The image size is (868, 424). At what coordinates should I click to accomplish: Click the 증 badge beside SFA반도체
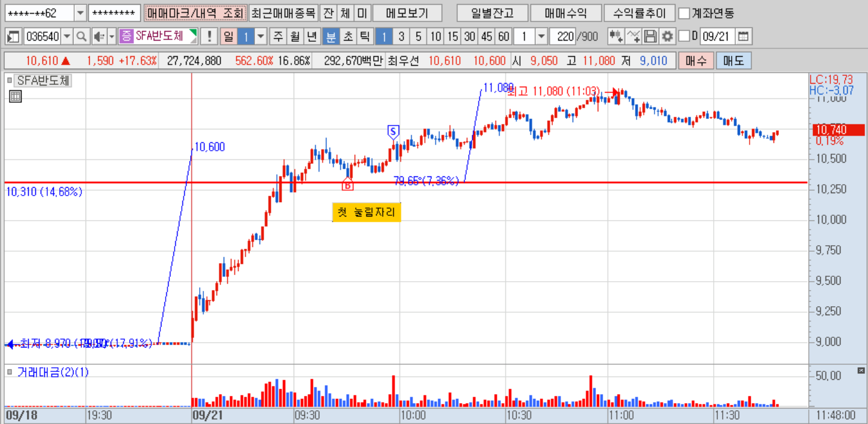tap(126, 36)
